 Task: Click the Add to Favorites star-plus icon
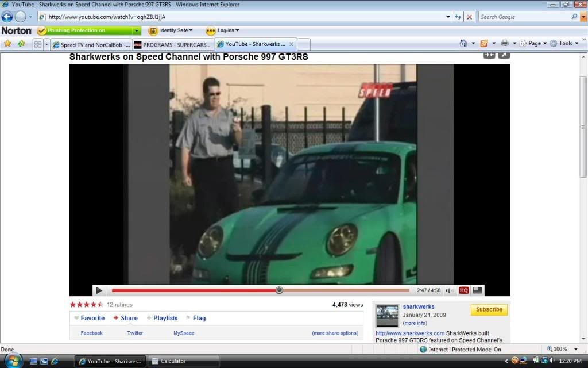[x=21, y=44]
